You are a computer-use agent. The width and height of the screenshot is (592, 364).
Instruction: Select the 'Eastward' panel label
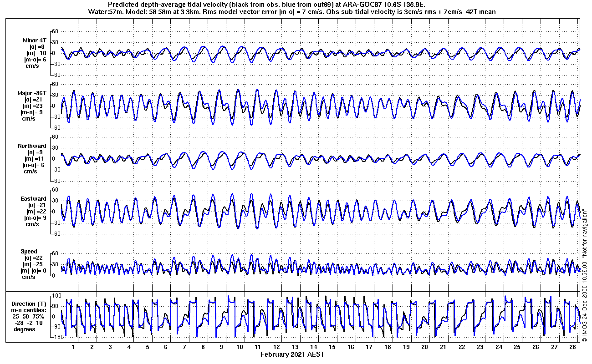tap(33, 199)
